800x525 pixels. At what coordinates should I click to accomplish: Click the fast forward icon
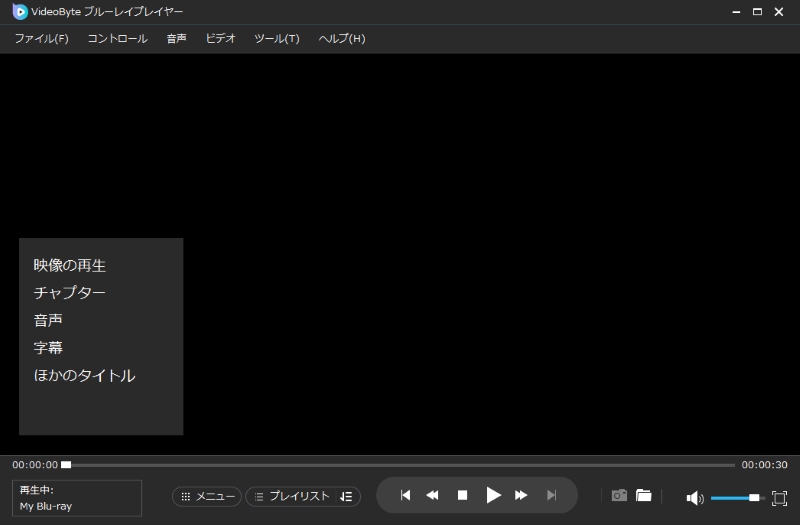tap(521, 495)
